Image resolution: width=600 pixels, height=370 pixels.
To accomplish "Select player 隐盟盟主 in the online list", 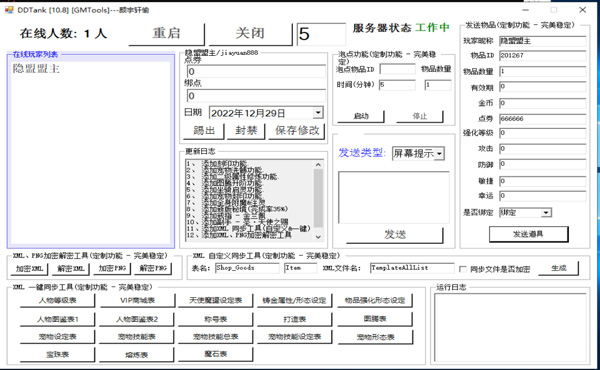I will coord(36,69).
